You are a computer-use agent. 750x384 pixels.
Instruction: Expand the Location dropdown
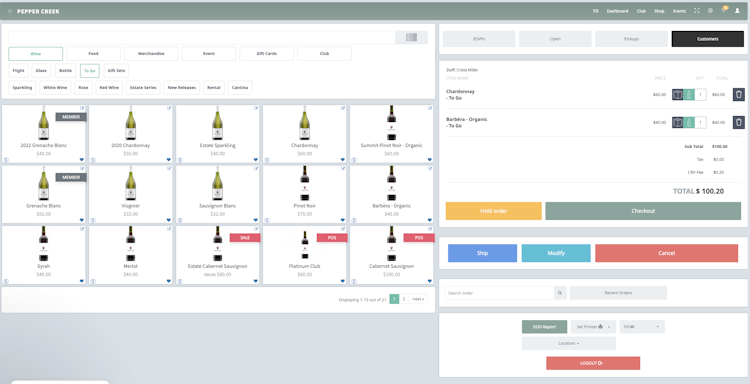[569, 343]
